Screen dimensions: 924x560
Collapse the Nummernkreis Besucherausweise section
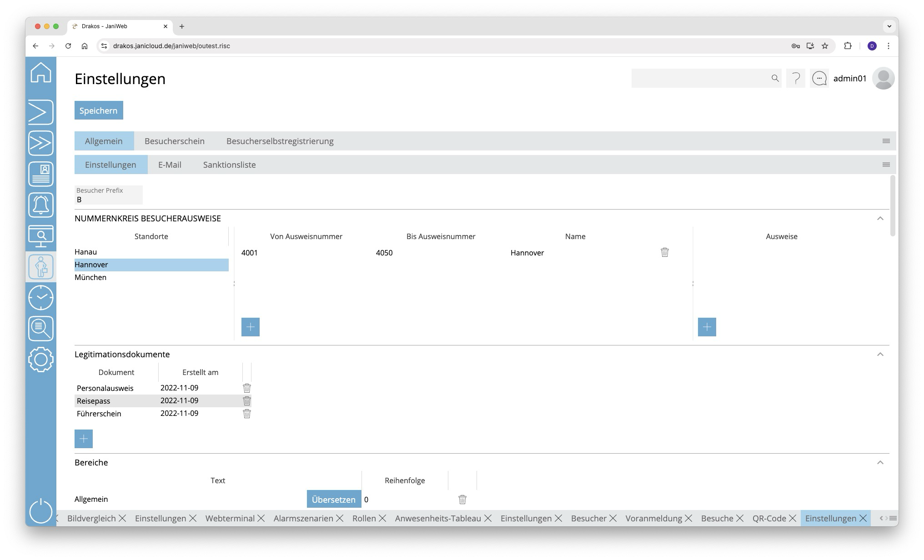tap(880, 219)
